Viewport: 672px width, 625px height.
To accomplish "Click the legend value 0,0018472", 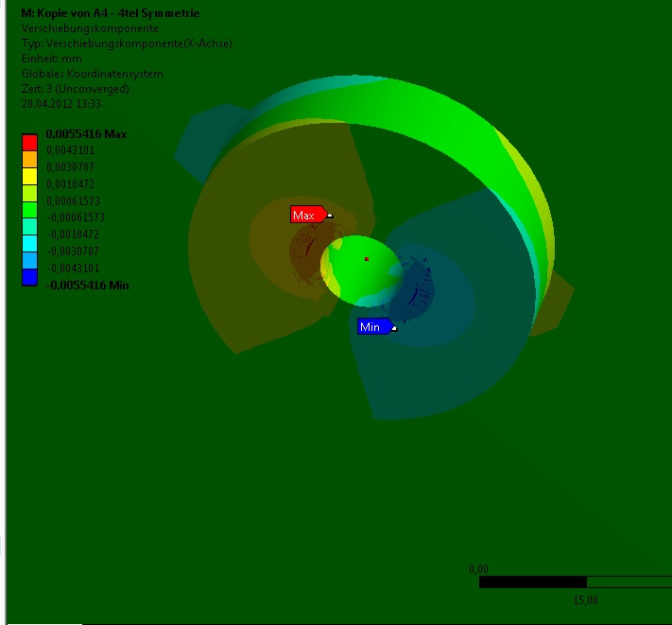I will point(70,183).
